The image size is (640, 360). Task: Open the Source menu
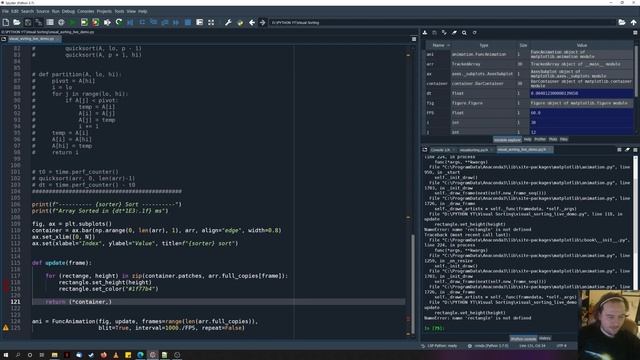(x=42, y=11)
